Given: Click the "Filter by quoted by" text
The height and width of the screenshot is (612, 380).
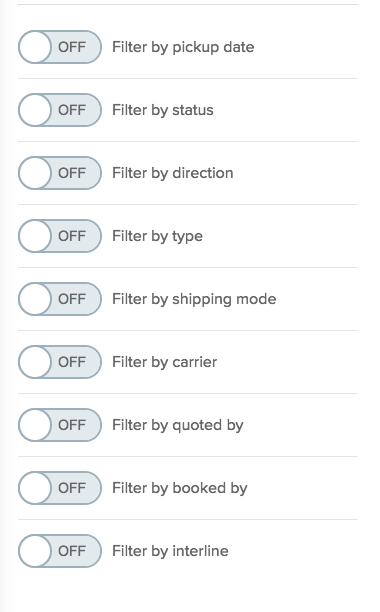Looking at the screenshot, I should [x=178, y=425].
